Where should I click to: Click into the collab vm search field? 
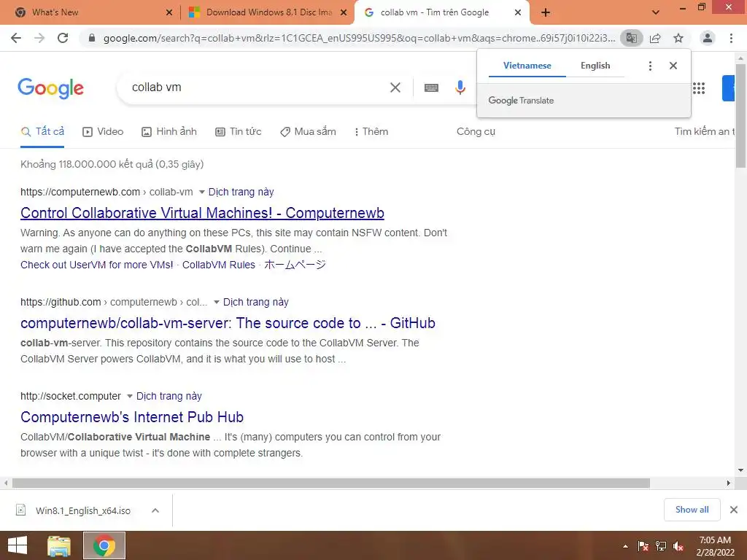pos(258,87)
